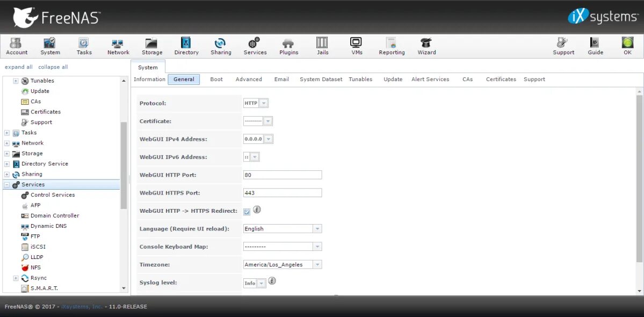Open the System toolbar icon
The image size is (644, 317).
[50, 46]
